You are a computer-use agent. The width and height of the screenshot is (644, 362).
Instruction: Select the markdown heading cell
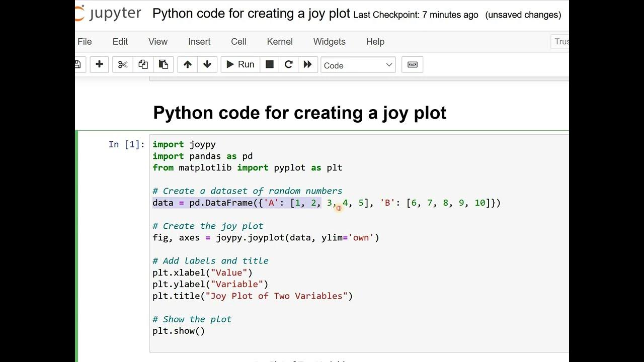[299, 113]
